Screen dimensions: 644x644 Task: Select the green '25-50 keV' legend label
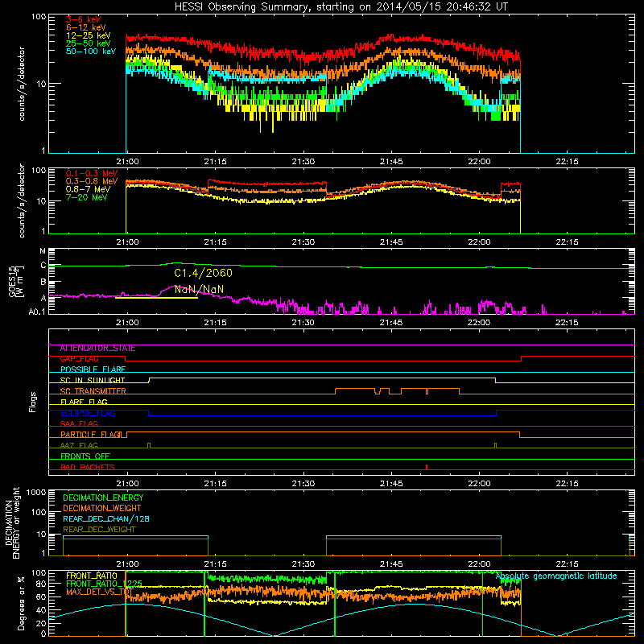(89, 43)
